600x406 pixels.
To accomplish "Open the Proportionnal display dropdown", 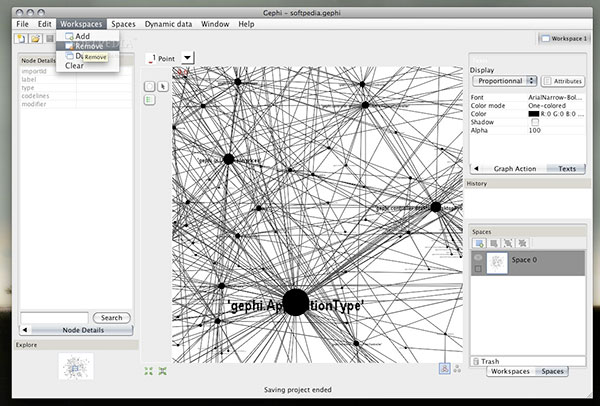I will pyautogui.click(x=504, y=81).
